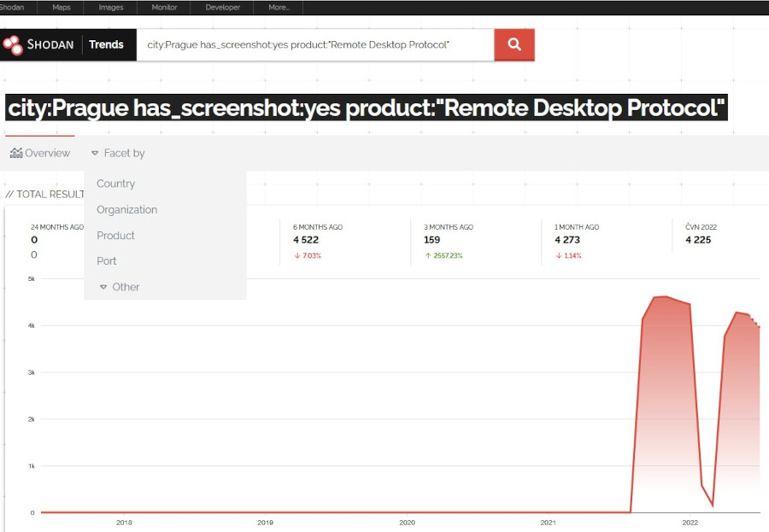
Task: Click the 6 MONTHS AGO value 4 522
Action: pyautogui.click(x=306, y=240)
